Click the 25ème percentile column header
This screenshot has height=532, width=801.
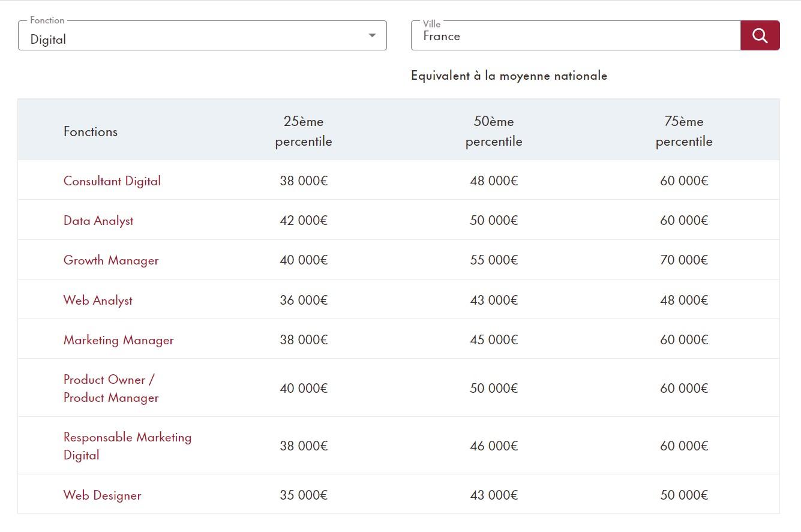point(304,131)
